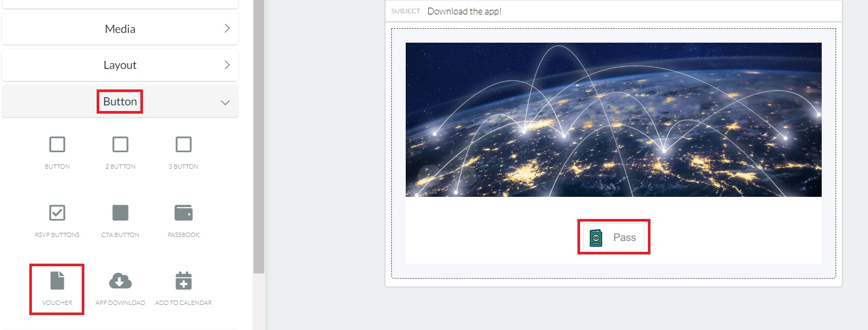Add the Voucher document icon
The height and width of the screenshot is (330, 868).
[57, 281]
